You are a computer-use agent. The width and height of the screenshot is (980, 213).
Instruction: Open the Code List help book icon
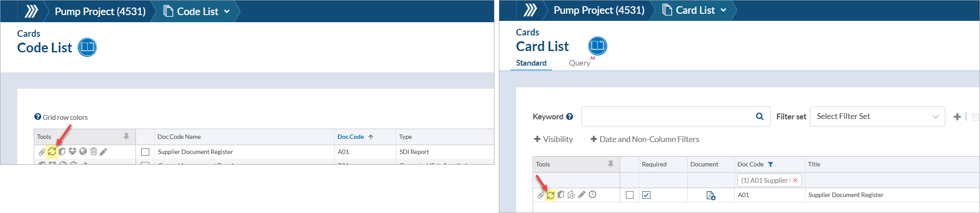tap(88, 47)
